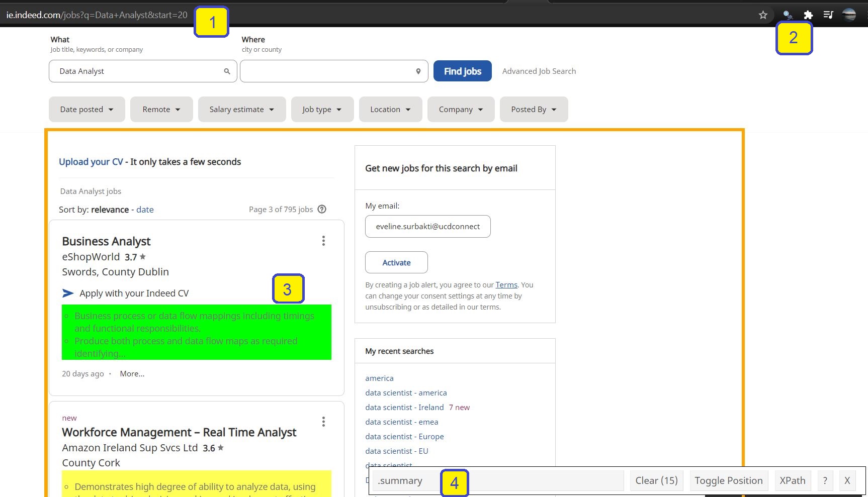This screenshot has height=497, width=868.
Task: Open recent search data scientist - emea
Action: point(402,422)
